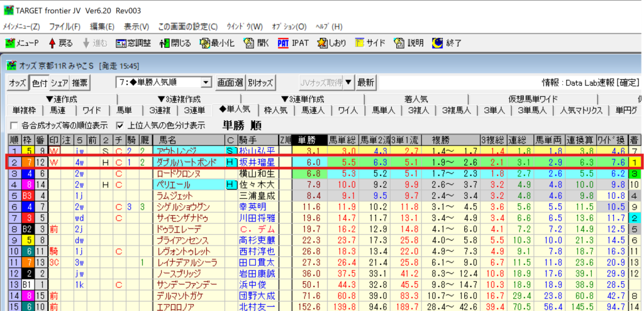Open the PAT IPAT betting icon
644x311 pixels.
coord(283,43)
